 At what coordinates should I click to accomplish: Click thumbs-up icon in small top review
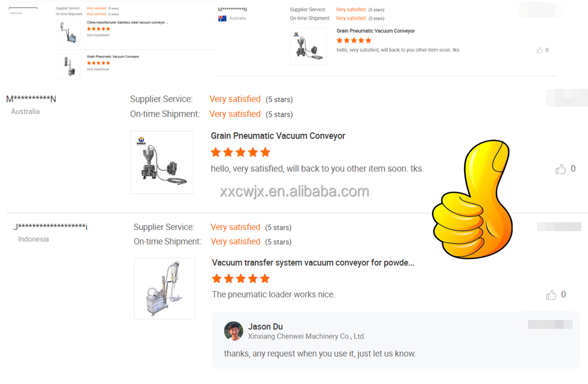539,50
